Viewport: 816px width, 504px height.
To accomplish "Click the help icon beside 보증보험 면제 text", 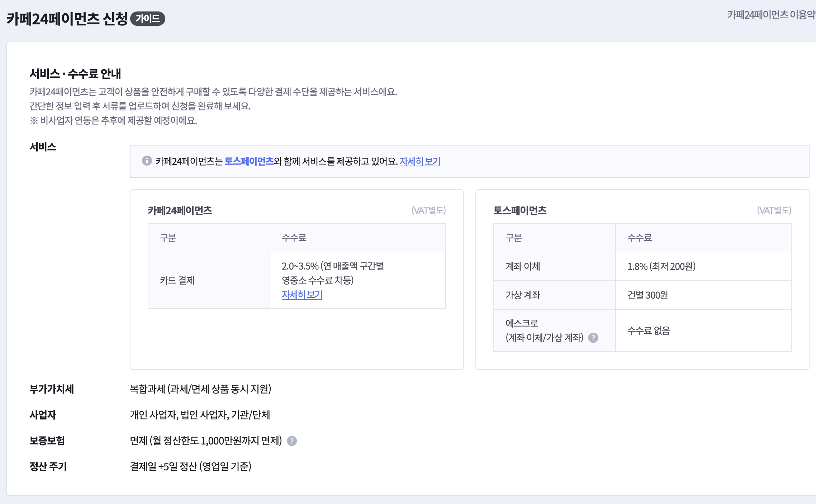I will (292, 441).
